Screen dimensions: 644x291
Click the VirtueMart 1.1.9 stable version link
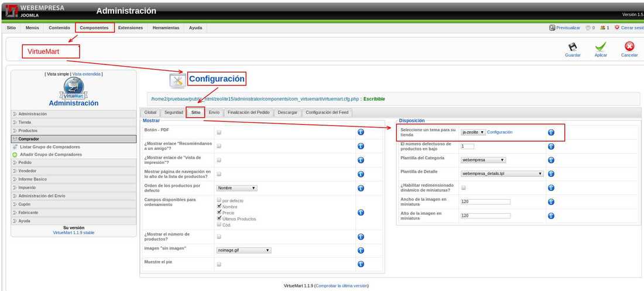74,232
